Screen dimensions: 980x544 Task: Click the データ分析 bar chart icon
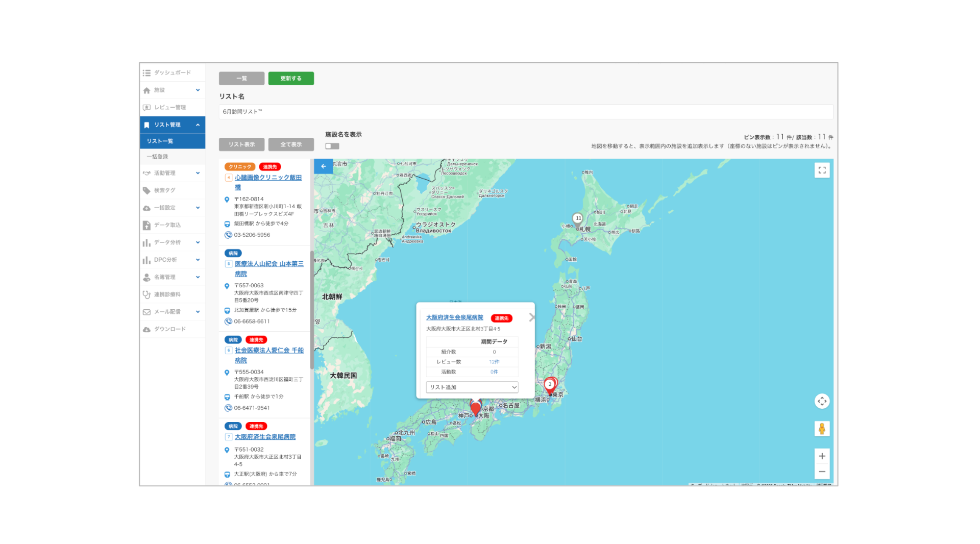(x=146, y=242)
